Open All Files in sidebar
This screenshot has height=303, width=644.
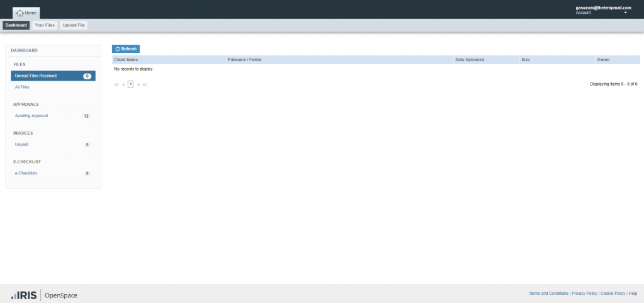[22, 87]
